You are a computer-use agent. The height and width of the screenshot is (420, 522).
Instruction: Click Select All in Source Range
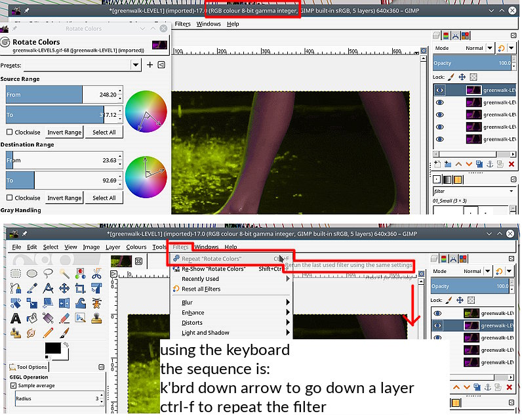(x=104, y=132)
